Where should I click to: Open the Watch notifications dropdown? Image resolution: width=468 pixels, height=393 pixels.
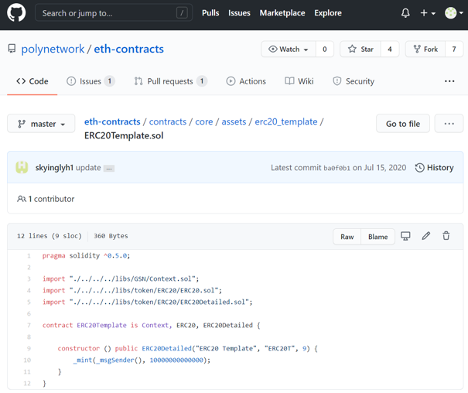coord(288,49)
